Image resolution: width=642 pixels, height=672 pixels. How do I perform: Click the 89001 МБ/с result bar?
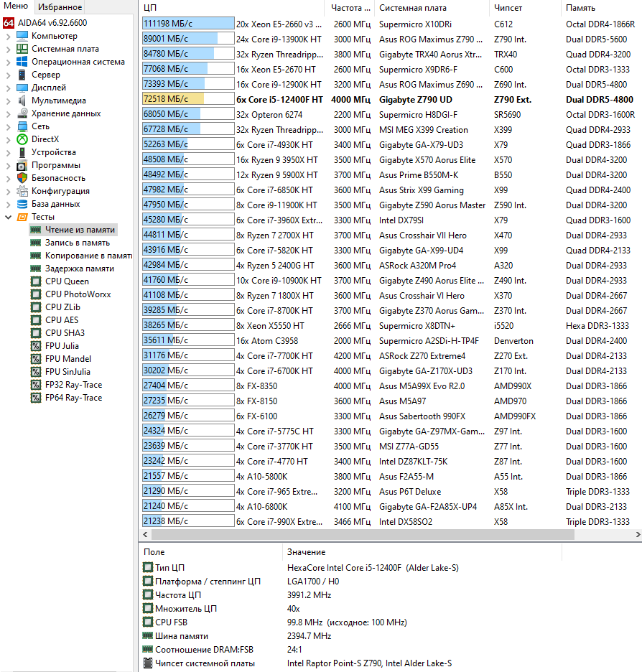point(188,39)
